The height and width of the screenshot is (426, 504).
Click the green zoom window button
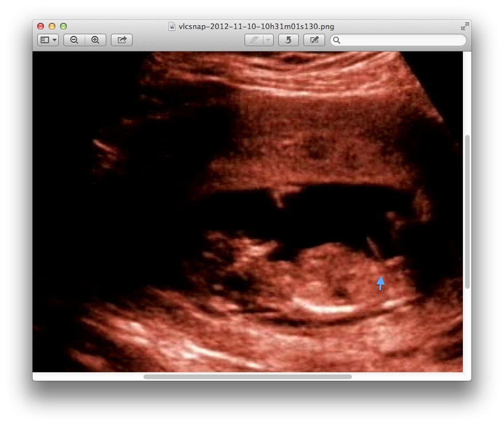pos(63,26)
